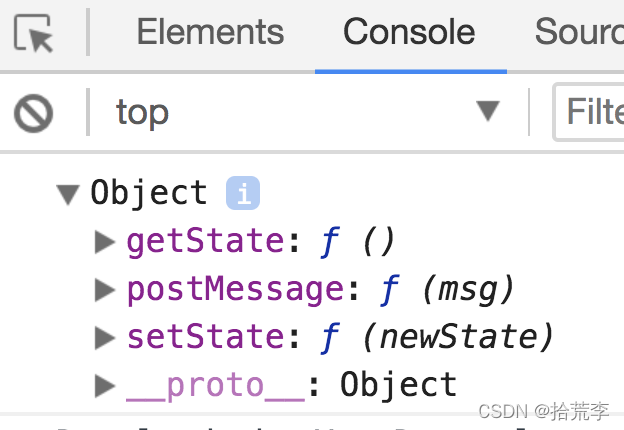This screenshot has width=624, height=430.
Task: Expand the __proto__ Object entry
Action: [x=105, y=385]
